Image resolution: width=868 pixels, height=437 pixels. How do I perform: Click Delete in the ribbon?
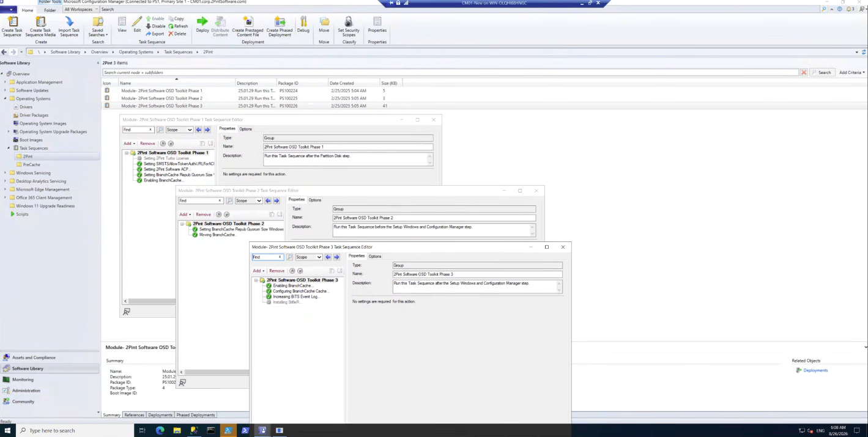177,34
